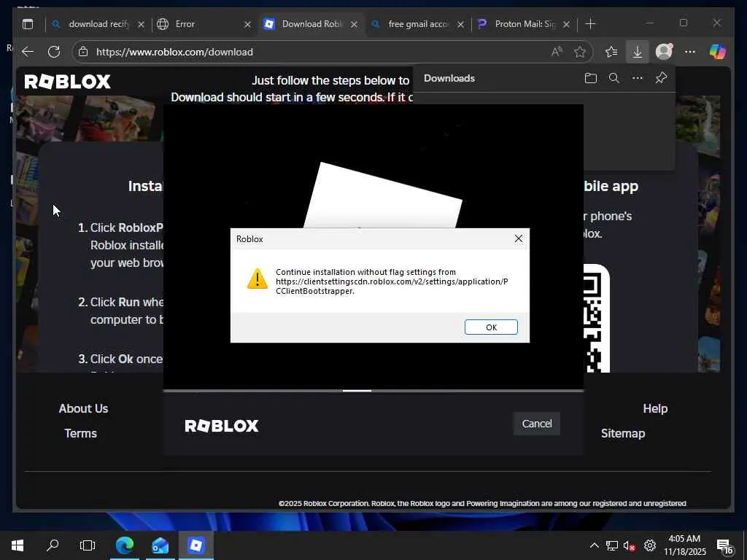747x560 pixels.
Task: Close the free gmail tab
Action: tap(461, 24)
